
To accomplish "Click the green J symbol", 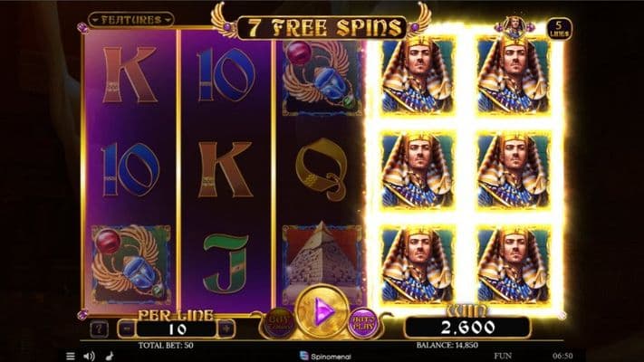I will coord(226,262).
